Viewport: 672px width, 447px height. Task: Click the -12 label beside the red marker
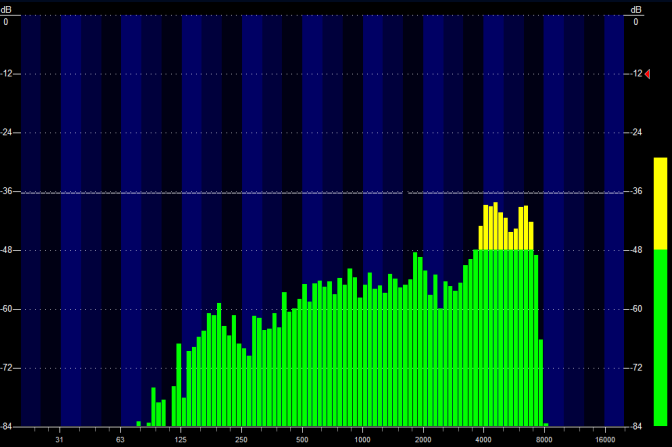pyautogui.click(x=637, y=74)
